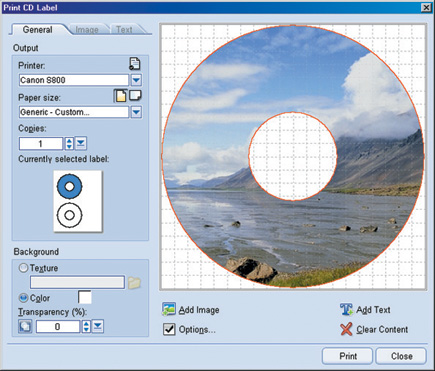Close the Print CD Label dialog

pyautogui.click(x=426, y=7)
